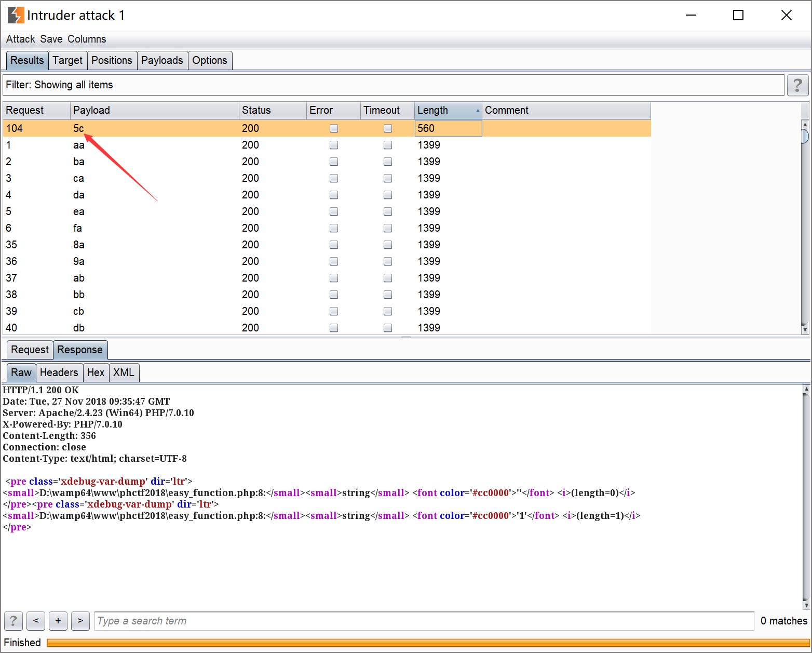The height and width of the screenshot is (653, 812).
Task: Go to previous search match with < button
Action: tap(36, 621)
